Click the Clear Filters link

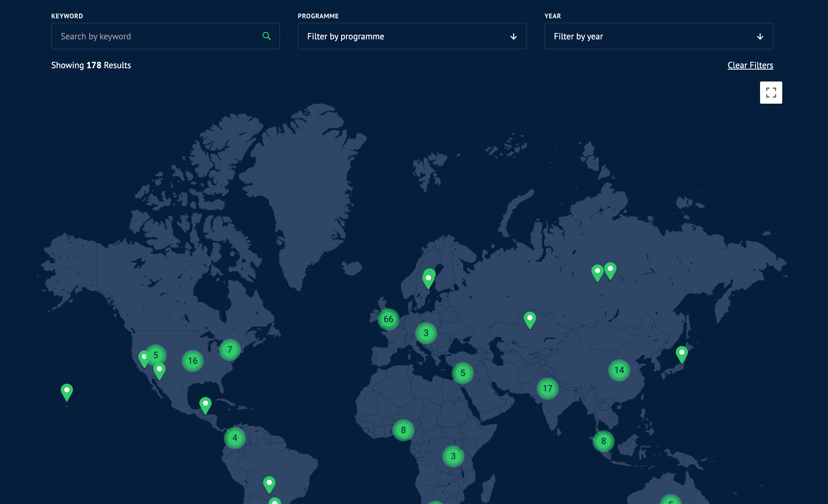pos(750,65)
